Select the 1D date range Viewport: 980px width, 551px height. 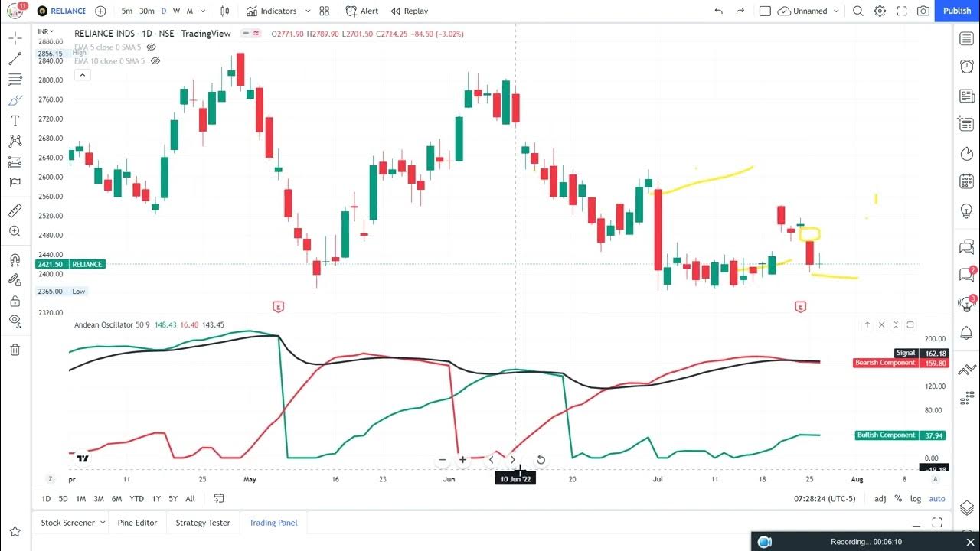coord(46,499)
